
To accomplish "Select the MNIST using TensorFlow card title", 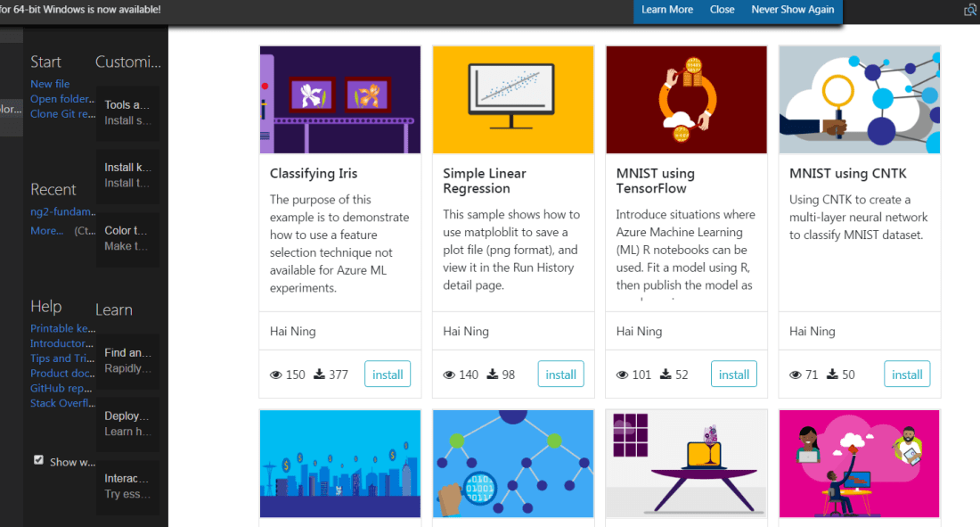I will [x=655, y=181].
